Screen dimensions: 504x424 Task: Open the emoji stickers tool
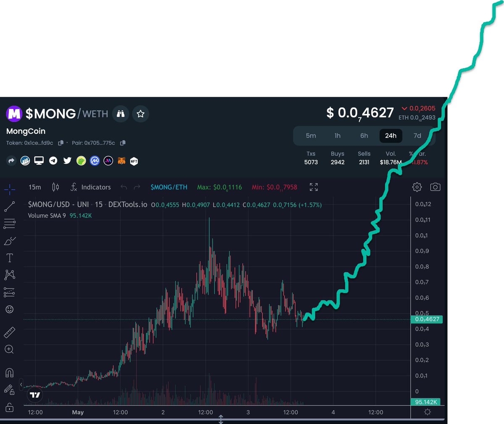coord(9,309)
